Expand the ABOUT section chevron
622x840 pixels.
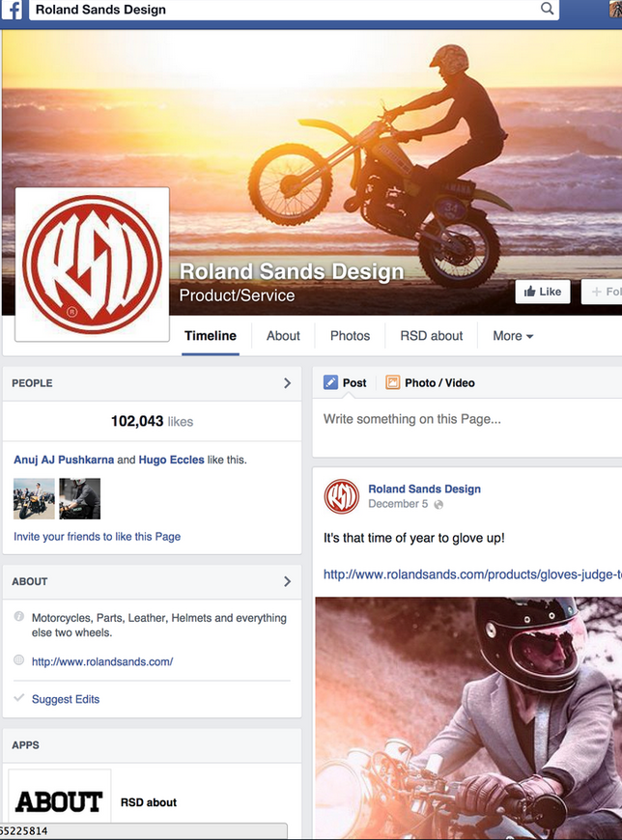(x=287, y=581)
